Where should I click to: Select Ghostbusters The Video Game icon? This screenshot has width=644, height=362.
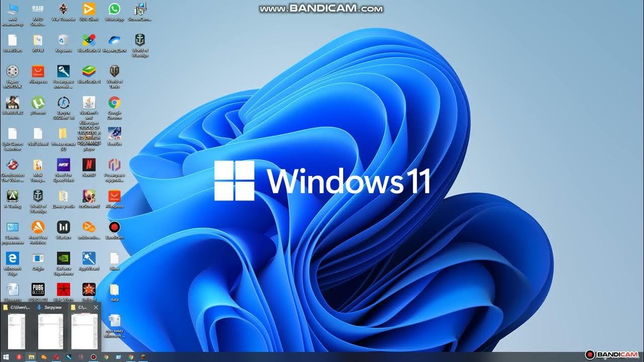pyautogui.click(x=13, y=170)
